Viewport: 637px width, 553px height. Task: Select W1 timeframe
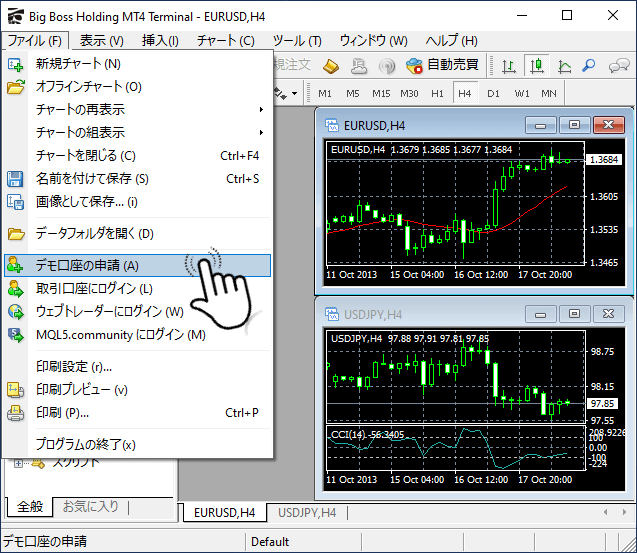pos(522,94)
